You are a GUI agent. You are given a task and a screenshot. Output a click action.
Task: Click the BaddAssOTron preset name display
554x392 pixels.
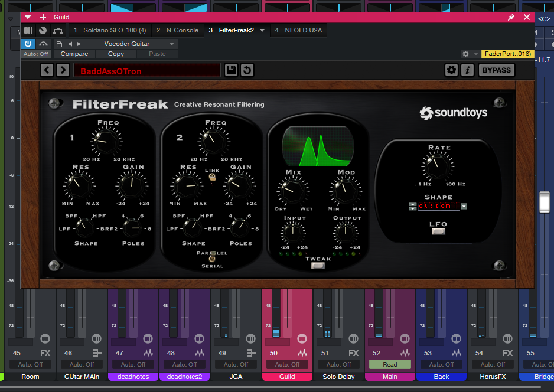[x=147, y=71]
